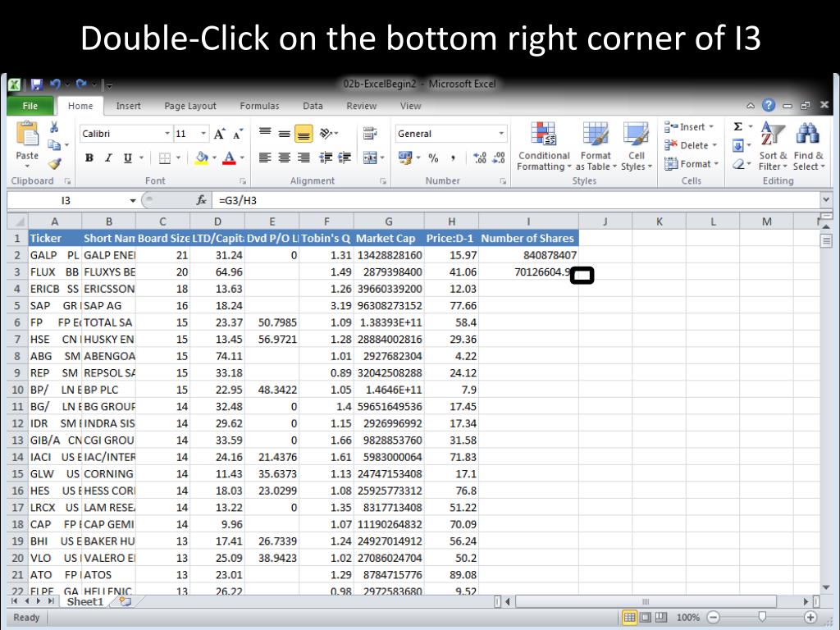This screenshot has width=840, height=630.
Task: Switch to the Page Layout tab
Action: point(190,106)
